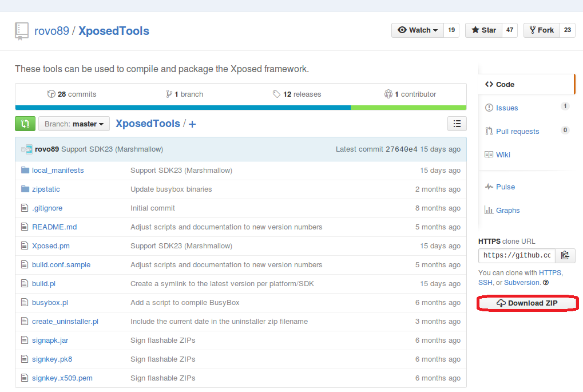Viewport: 583px width, 392px height.
Task: Copy clone URL with clipboard icon
Action: [x=565, y=255]
